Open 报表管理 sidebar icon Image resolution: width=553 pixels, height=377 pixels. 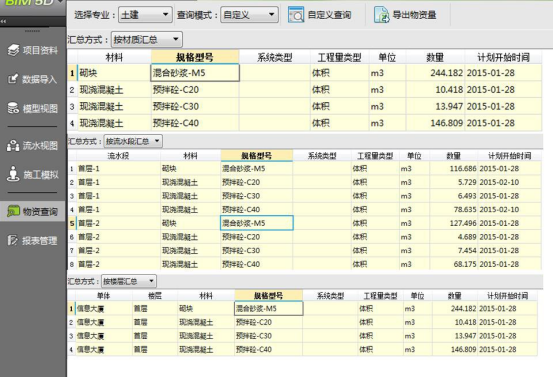tap(13, 241)
